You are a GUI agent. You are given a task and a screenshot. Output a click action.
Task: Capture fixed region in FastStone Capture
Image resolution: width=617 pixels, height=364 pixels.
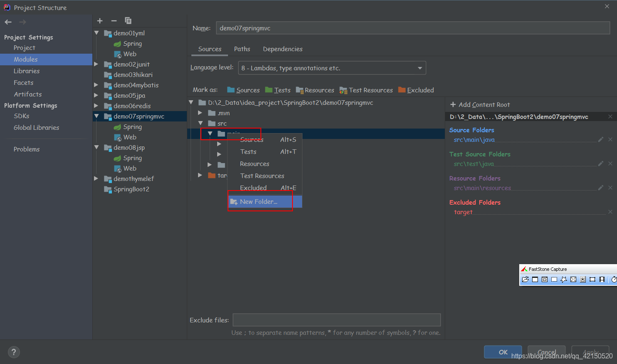tap(592, 280)
